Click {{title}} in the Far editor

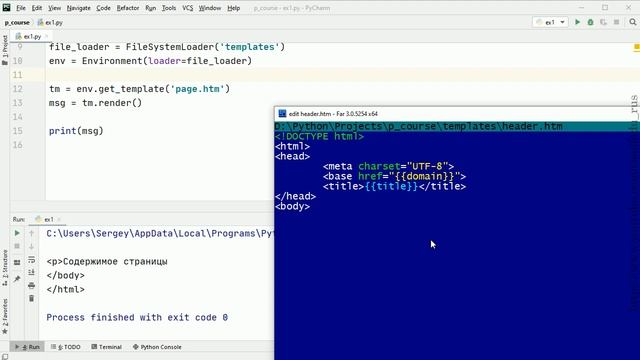tap(391, 187)
